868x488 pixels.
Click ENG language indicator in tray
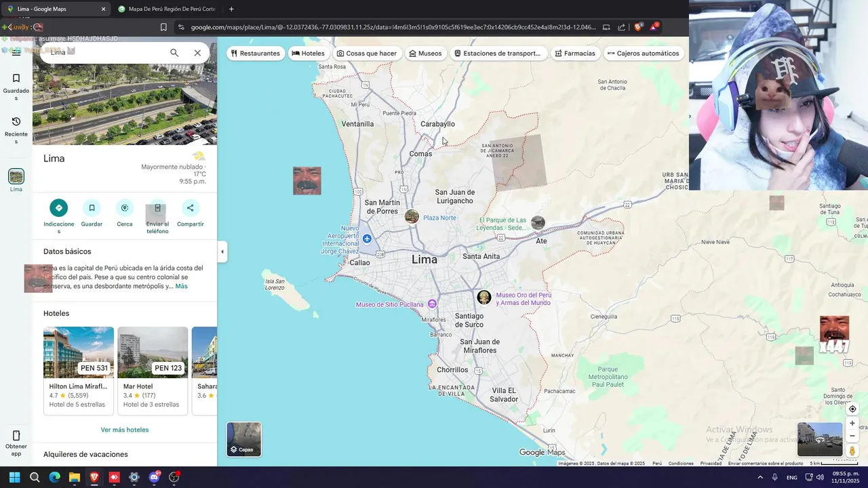click(x=791, y=478)
